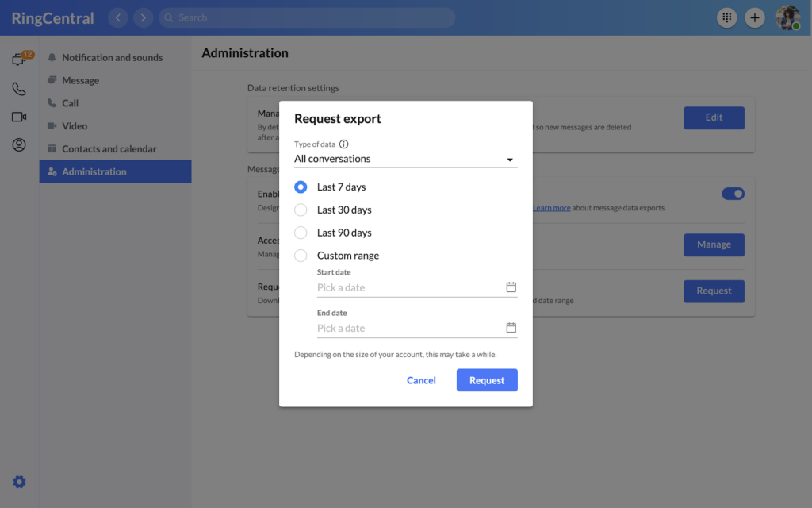Image resolution: width=812 pixels, height=508 pixels.
Task: Switch to Contacts and calendar settings
Action: 109,149
